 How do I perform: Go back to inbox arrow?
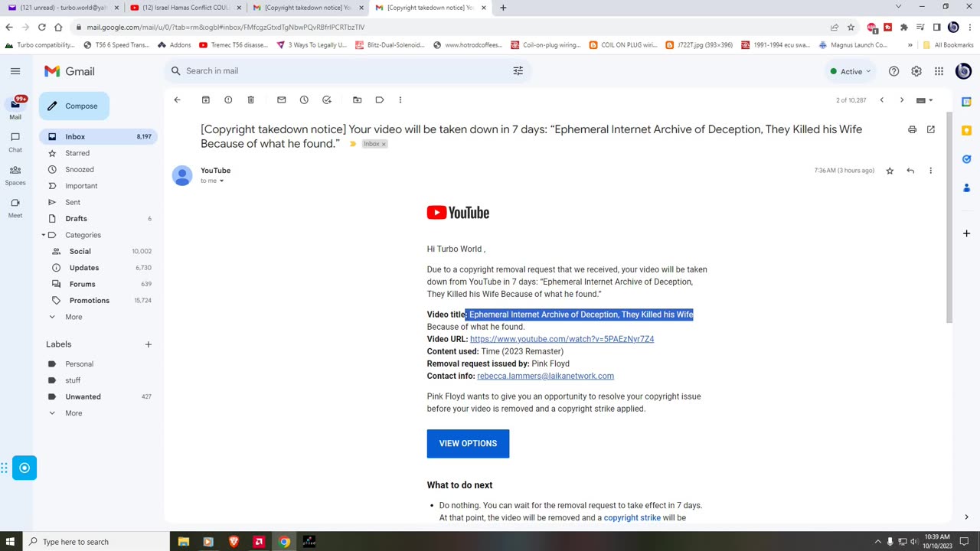(x=177, y=100)
